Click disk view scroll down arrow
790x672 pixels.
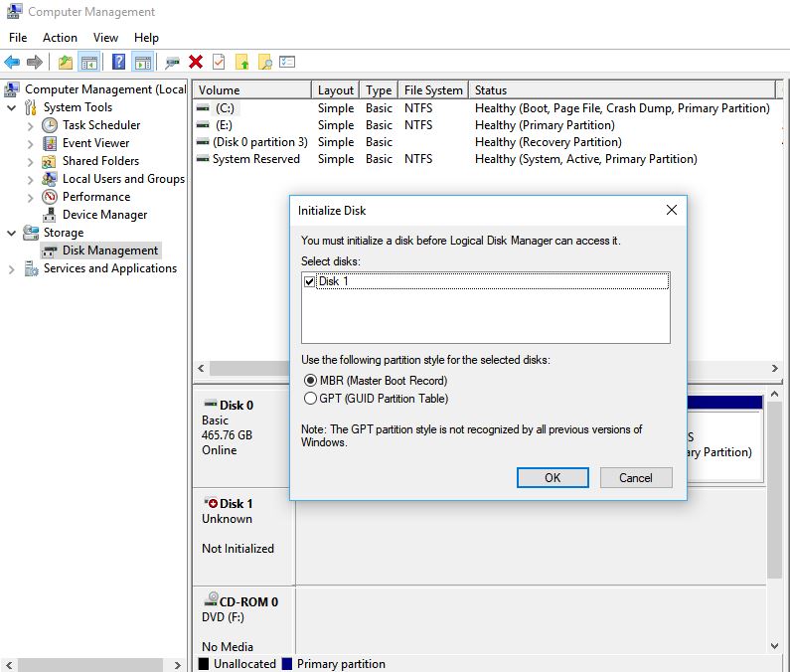click(x=774, y=646)
